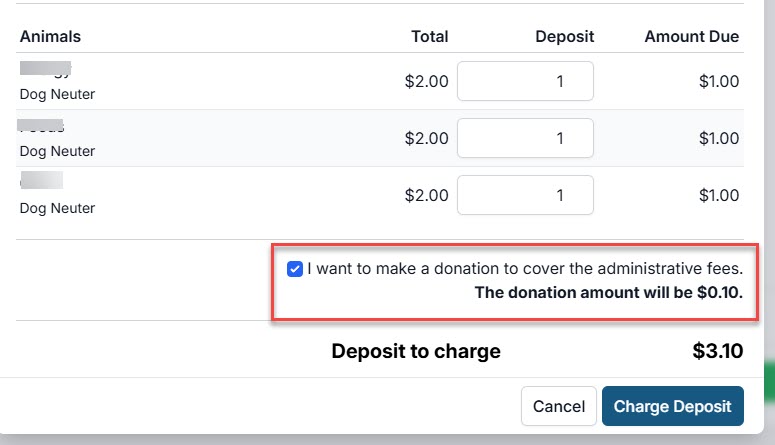
Task: Click the second row's $1.00 amount due
Action: point(718,138)
